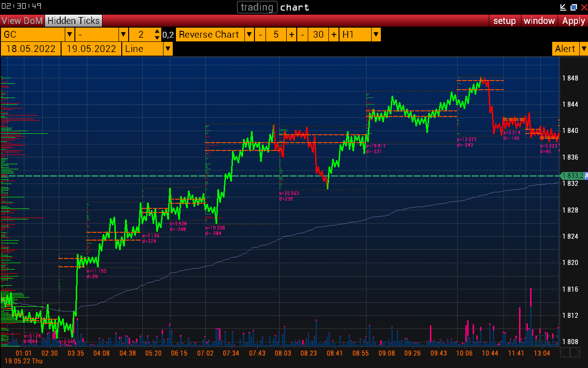This screenshot has width=588, height=368.
Task: Click the plus button next to 5
Action: click(291, 34)
